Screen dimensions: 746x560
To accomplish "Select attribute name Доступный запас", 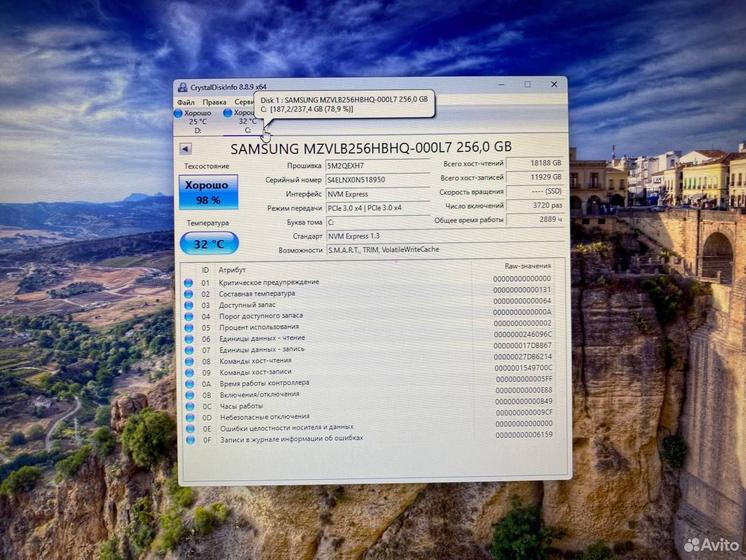I will point(247,305).
